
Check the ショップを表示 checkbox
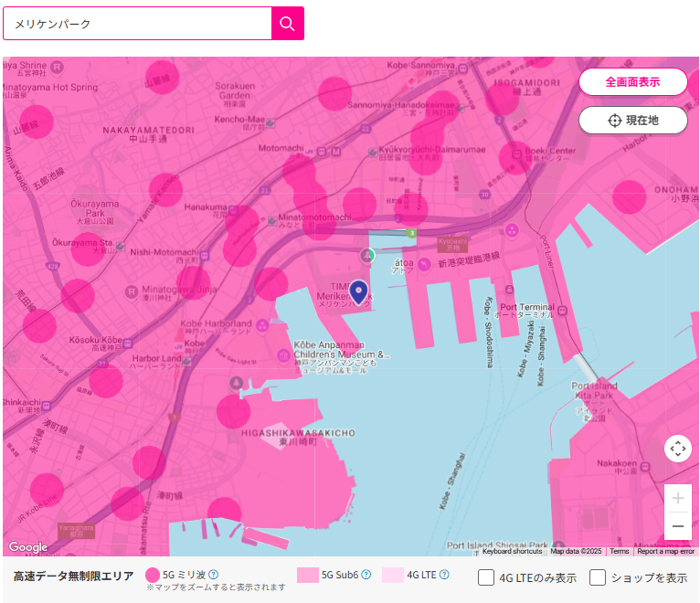(598, 577)
